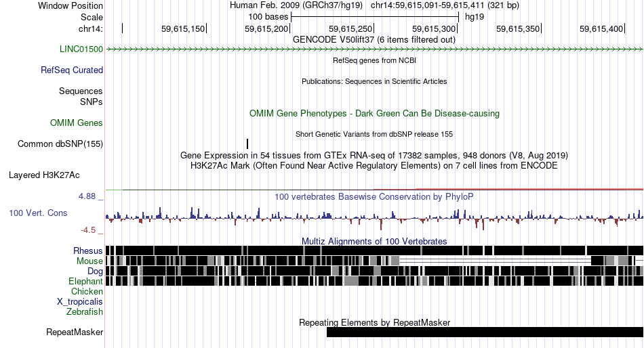The height and width of the screenshot is (348, 644).
Task: Click the 100 vertebrates Basewise Conservation title
Action: pos(374,196)
